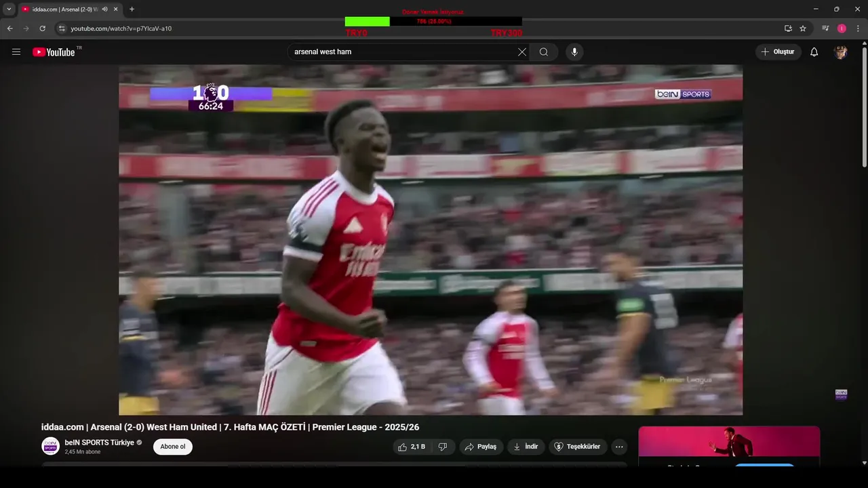Image resolution: width=868 pixels, height=488 pixels.
Task: Subscribe with the Abone ol button
Action: click(x=173, y=447)
